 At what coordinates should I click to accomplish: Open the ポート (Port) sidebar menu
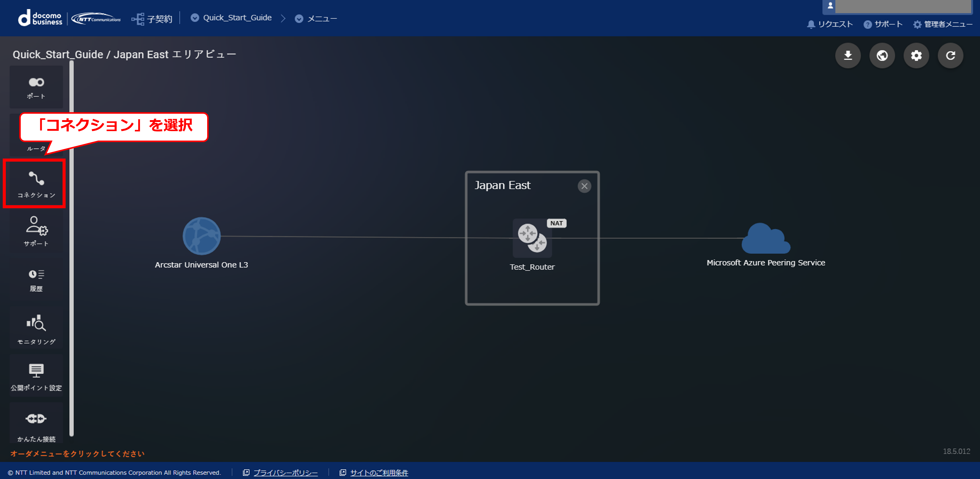pyautogui.click(x=36, y=87)
